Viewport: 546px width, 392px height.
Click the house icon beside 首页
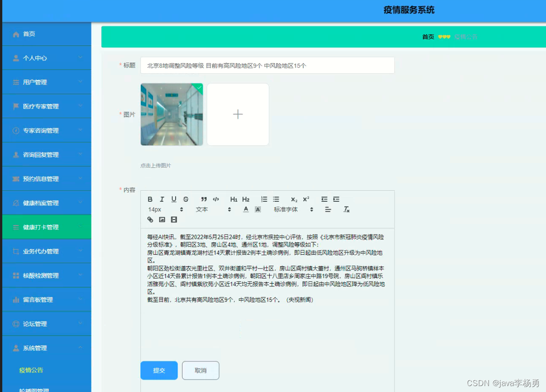click(16, 34)
